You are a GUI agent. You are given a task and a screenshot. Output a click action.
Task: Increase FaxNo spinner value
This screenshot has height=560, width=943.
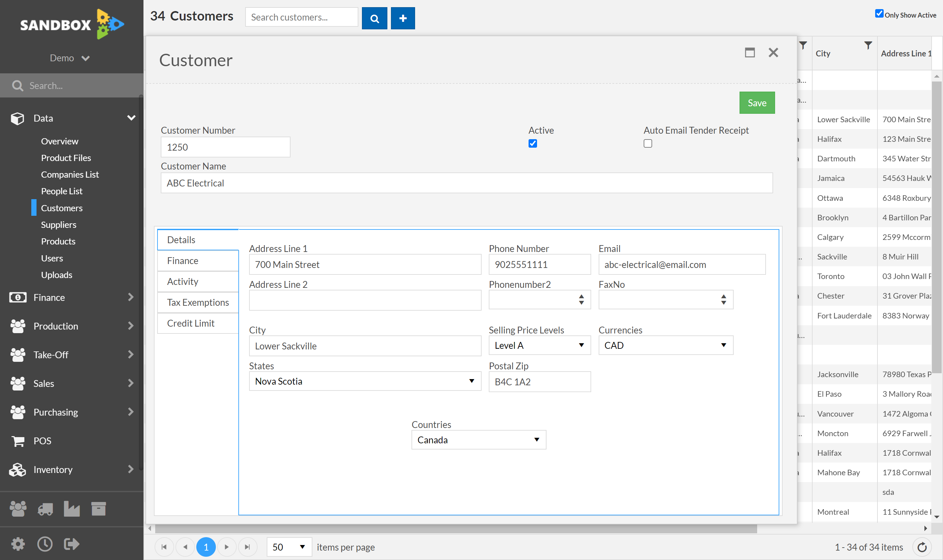pyautogui.click(x=723, y=297)
